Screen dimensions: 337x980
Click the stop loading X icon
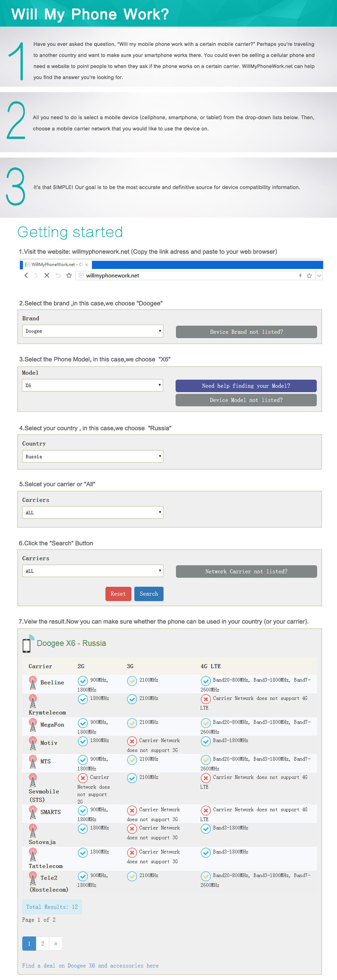(47, 275)
